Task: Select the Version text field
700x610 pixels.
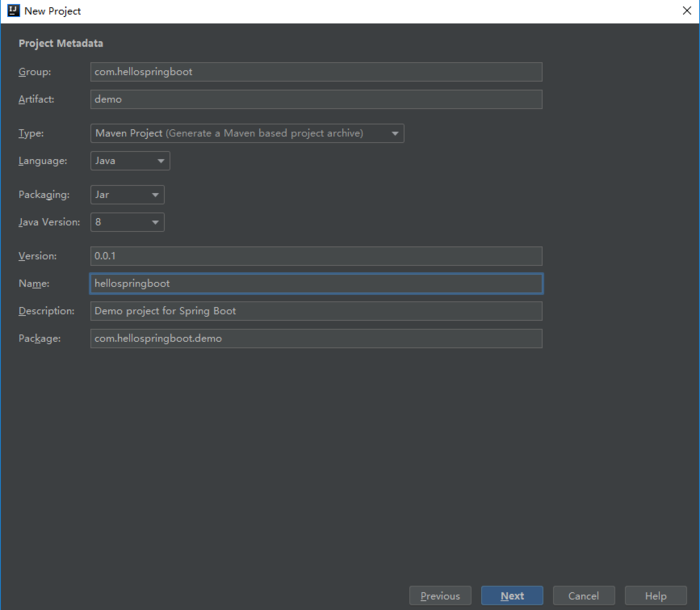Action: point(316,256)
